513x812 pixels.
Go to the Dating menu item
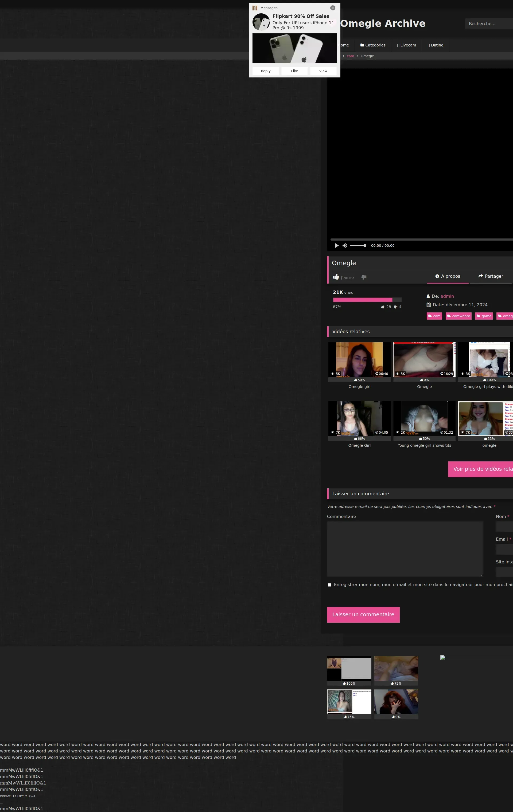click(435, 45)
